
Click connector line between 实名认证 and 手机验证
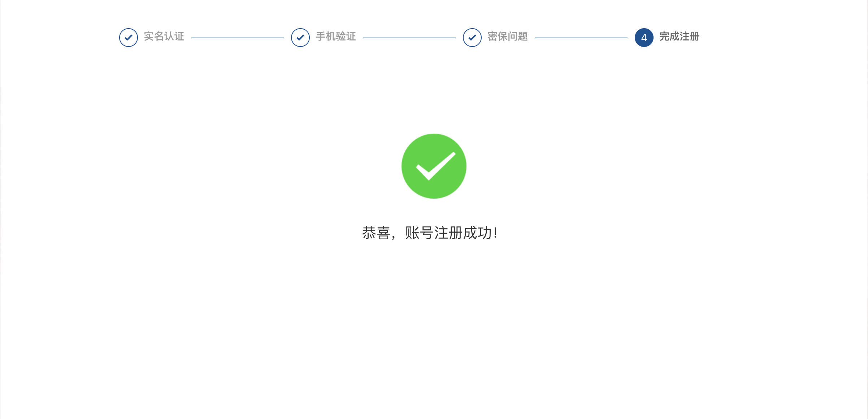tap(238, 38)
